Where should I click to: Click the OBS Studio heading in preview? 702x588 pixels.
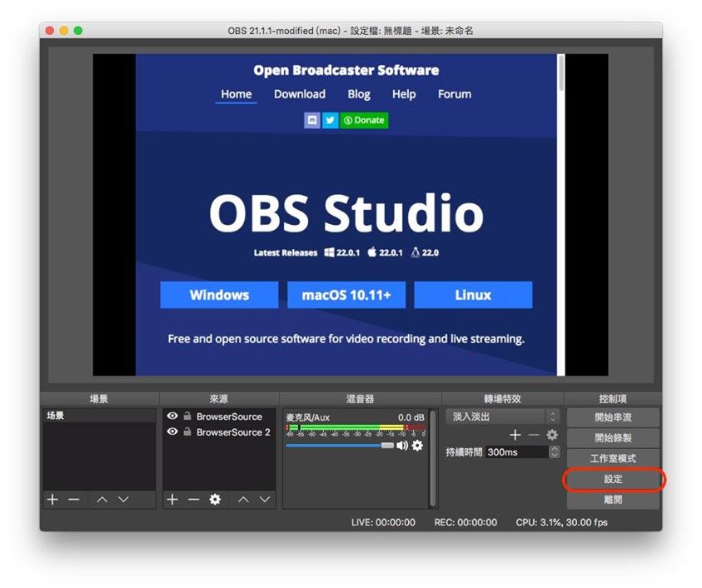346,213
